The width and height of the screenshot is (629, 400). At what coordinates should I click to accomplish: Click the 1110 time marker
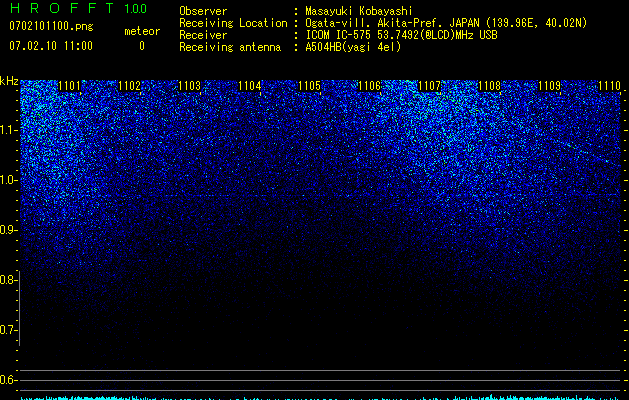click(x=609, y=86)
